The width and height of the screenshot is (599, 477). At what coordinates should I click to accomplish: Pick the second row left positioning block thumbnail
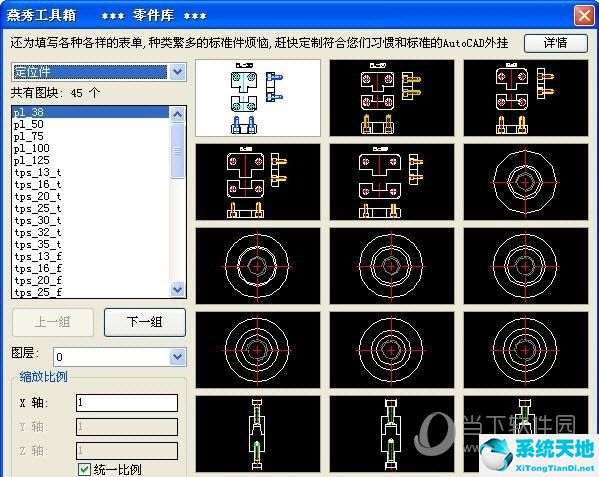point(258,182)
